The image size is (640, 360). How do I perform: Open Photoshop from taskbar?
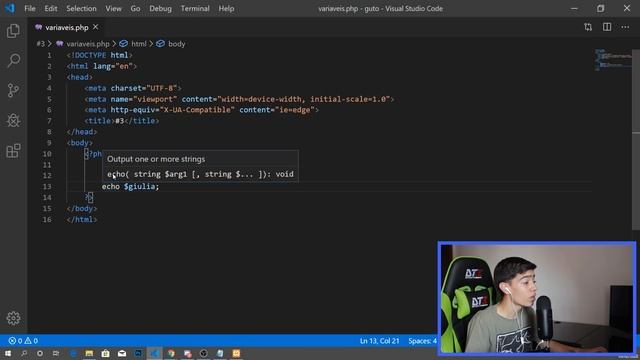click(138, 353)
